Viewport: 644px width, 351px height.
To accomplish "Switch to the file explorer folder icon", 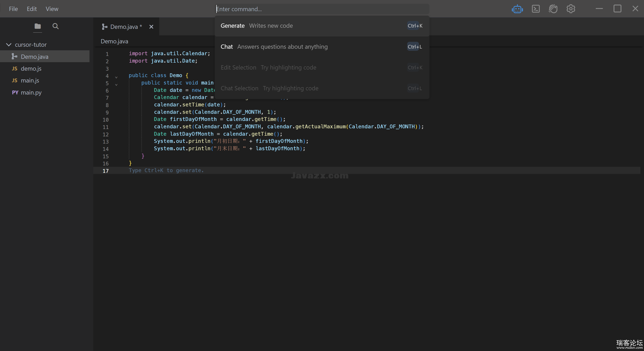I will coord(38,26).
